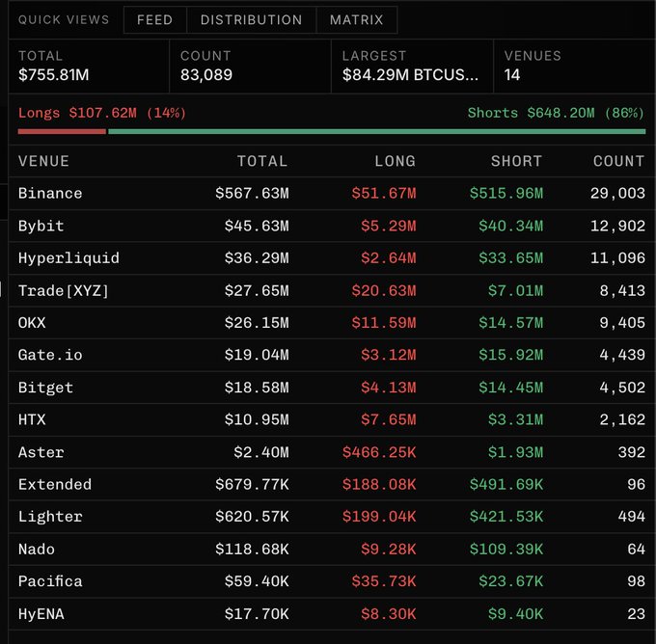
Task: Click Extended short value $491.69K
Action: tap(506, 484)
